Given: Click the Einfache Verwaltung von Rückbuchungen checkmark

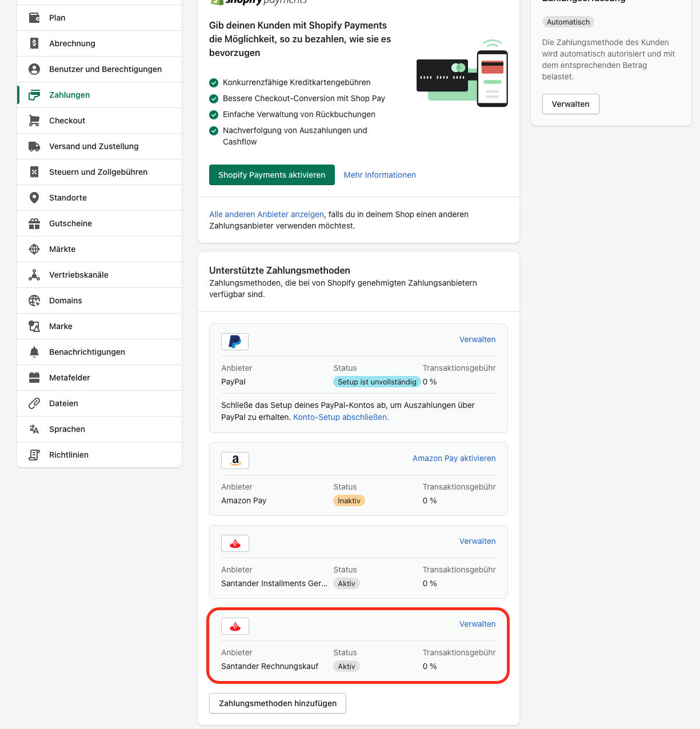Looking at the screenshot, I should (214, 114).
